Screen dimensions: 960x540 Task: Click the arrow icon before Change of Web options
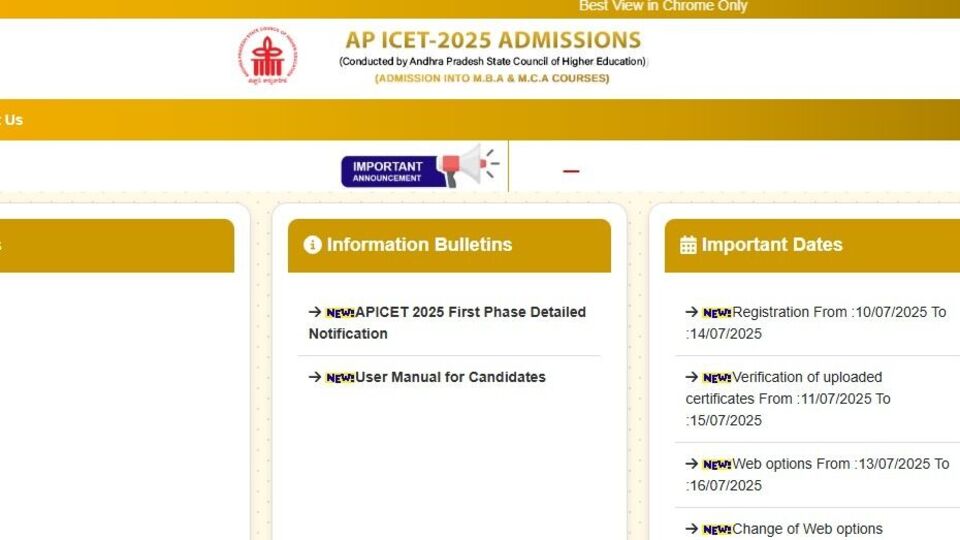click(x=692, y=528)
